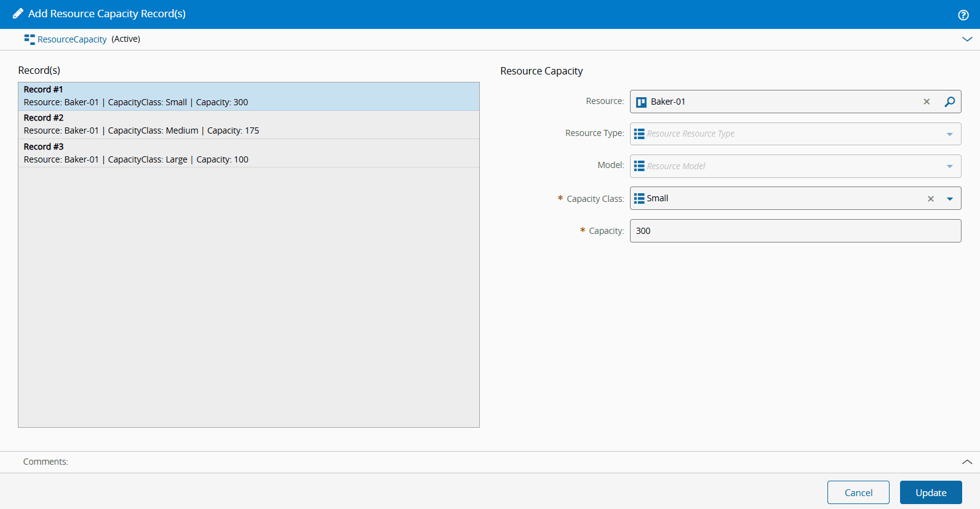Click the ResourceCapacity link
Screen dimensions: 980x509
click(x=72, y=39)
